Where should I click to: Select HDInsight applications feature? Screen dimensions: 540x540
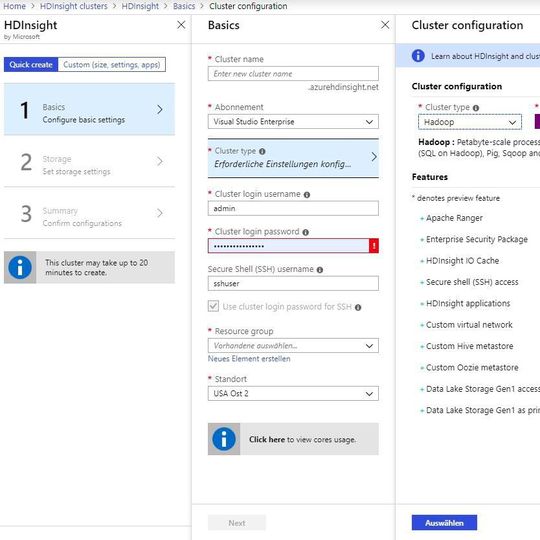pyautogui.click(x=468, y=303)
